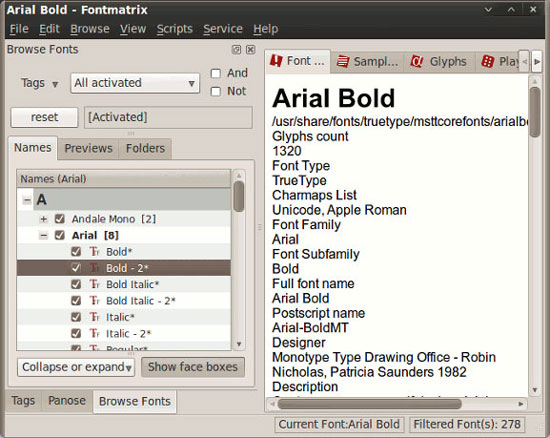Click the reset filter button
Image resolution: width=550 pixels, height=438 pixels.
(x=45, y=117)
